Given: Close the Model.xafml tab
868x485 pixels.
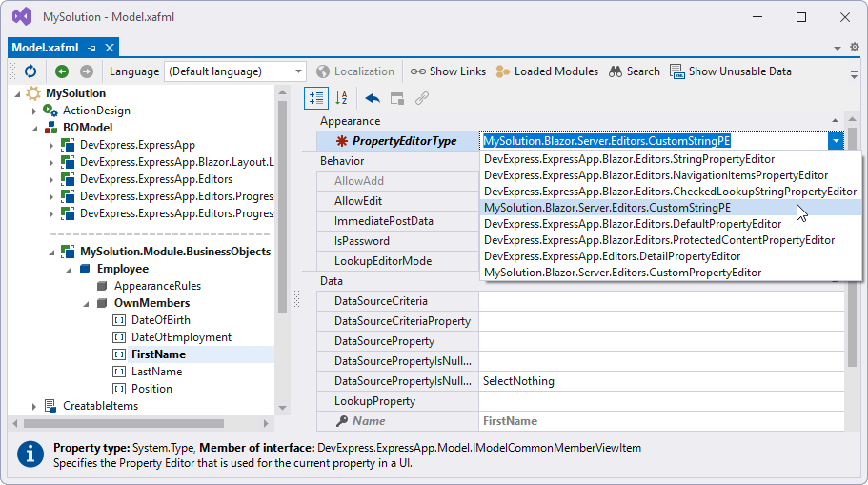Looking at the screenshot, I should point(110,48).
